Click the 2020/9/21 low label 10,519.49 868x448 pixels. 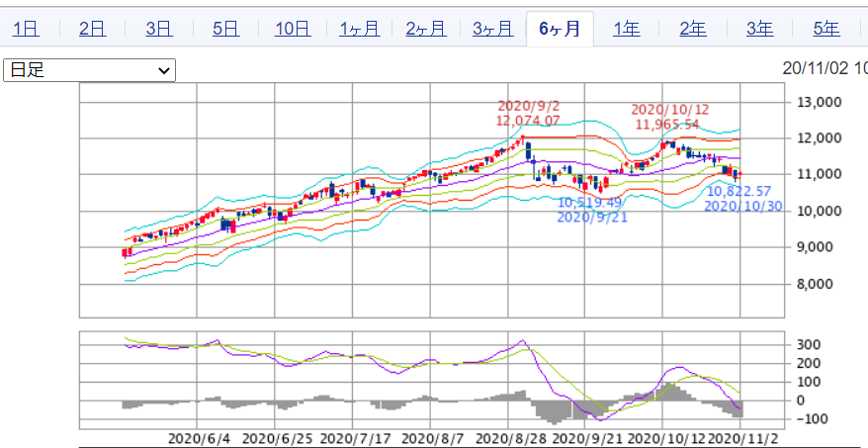(591, 202)
